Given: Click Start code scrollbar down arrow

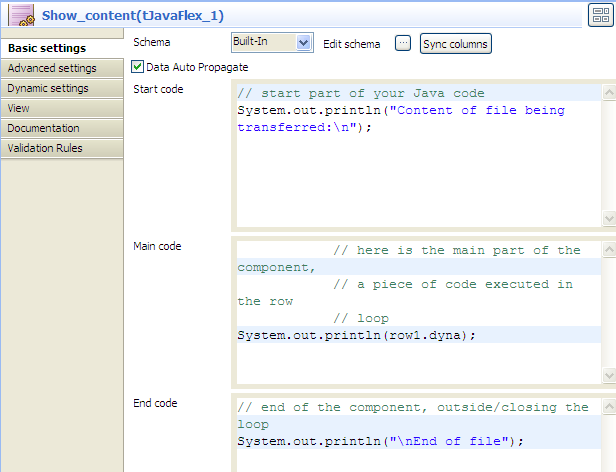Looking at the screenshot, I should point(609,219).
